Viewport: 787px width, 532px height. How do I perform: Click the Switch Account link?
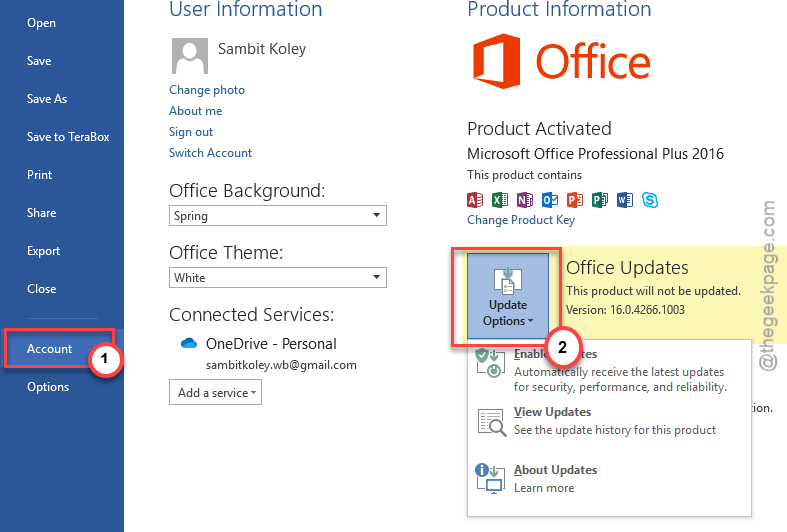[210, 153]
